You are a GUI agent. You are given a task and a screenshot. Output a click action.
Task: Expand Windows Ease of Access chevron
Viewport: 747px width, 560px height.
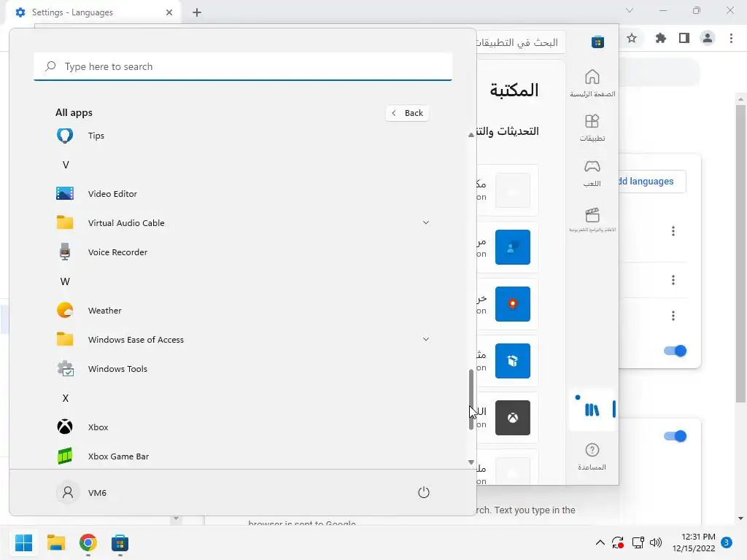pos(426,339)
